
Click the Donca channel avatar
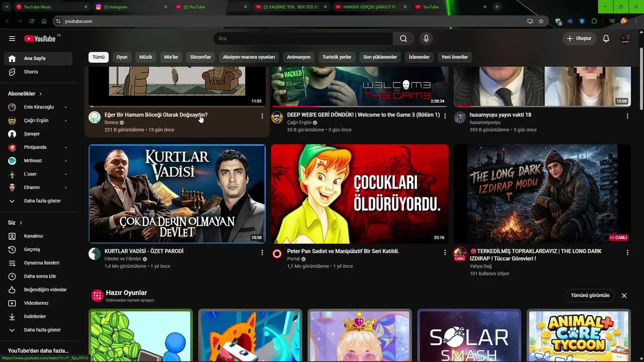[95, 118]
